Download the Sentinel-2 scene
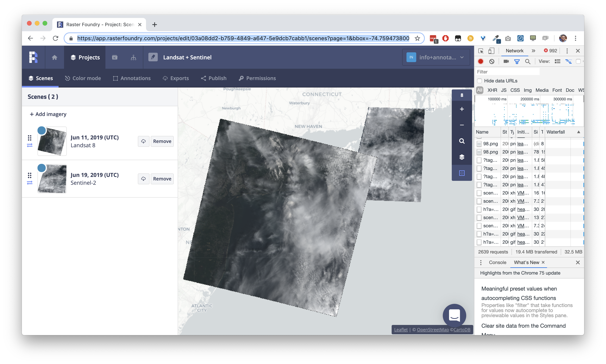Viewport: 606px width, 364px height. [x=143, y=179]
